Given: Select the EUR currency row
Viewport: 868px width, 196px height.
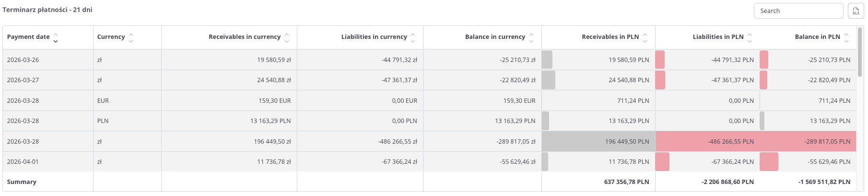Looking at the screenshot, I should (103, 101).
